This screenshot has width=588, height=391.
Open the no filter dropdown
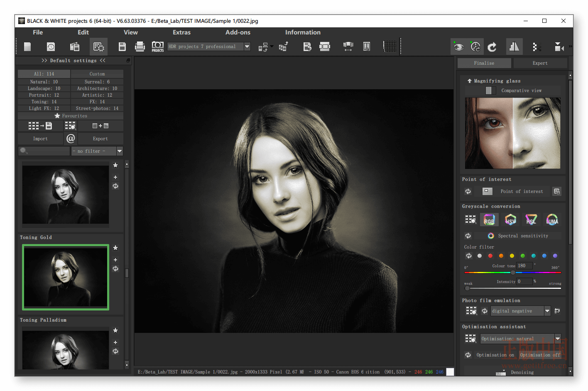(x=120, y=151)
